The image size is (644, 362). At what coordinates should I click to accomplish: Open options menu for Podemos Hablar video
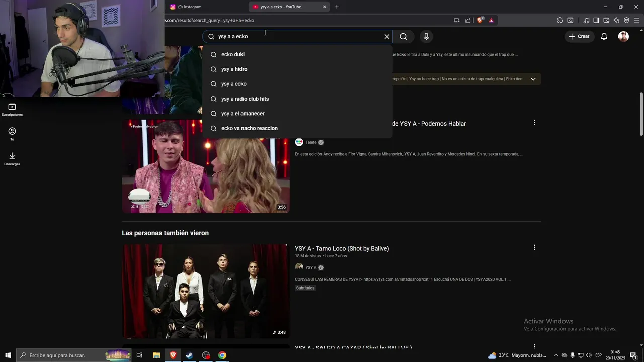(534, 123)
